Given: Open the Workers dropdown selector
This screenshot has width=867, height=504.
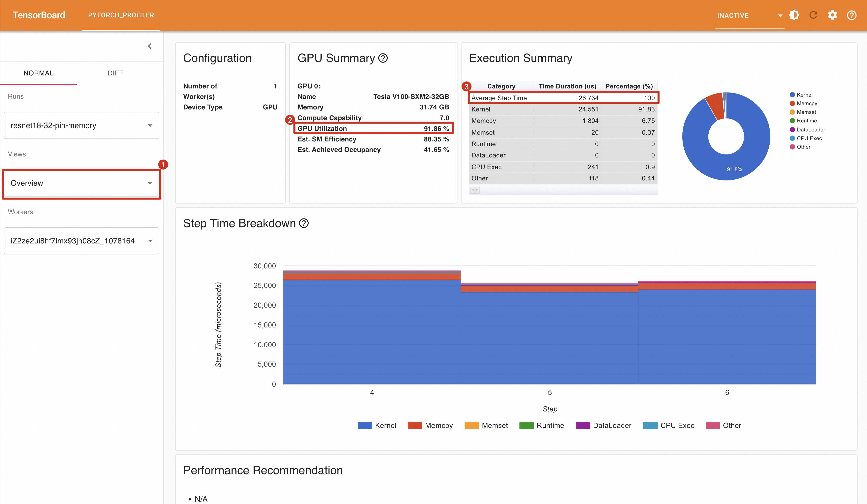Looking at the screenshot, I should click(81, 241).
